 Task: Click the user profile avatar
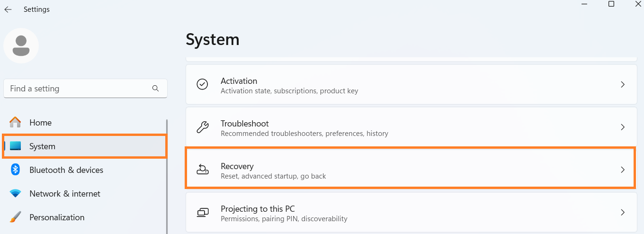click(21, 45)
